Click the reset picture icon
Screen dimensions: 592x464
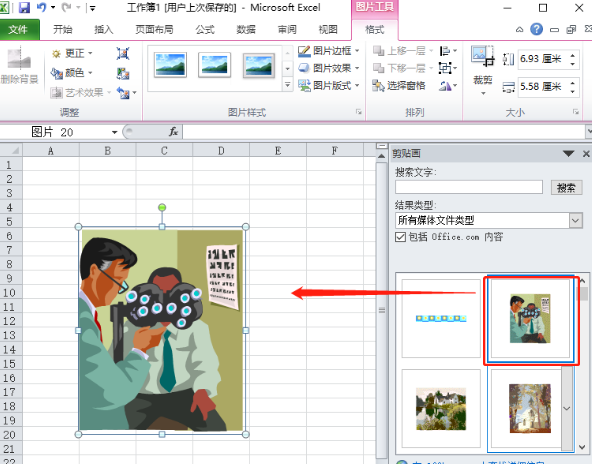[x=123, y=92]
